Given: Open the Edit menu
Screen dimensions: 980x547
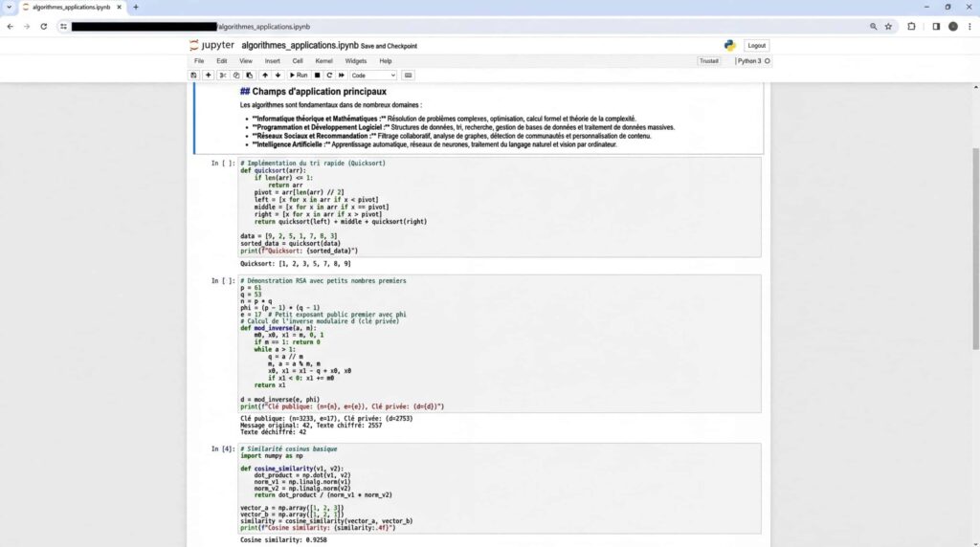Looking at the screenshot, I should 222,61.
